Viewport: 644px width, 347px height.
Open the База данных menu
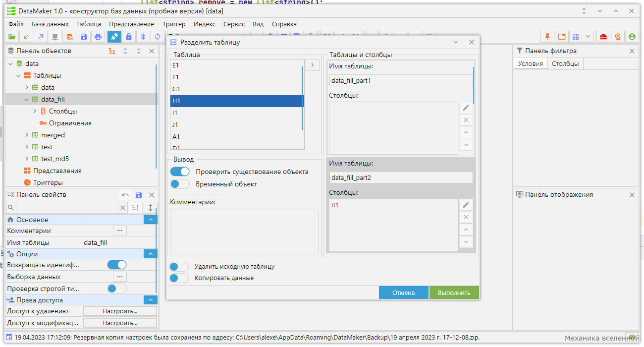click(x=50, y=24)
